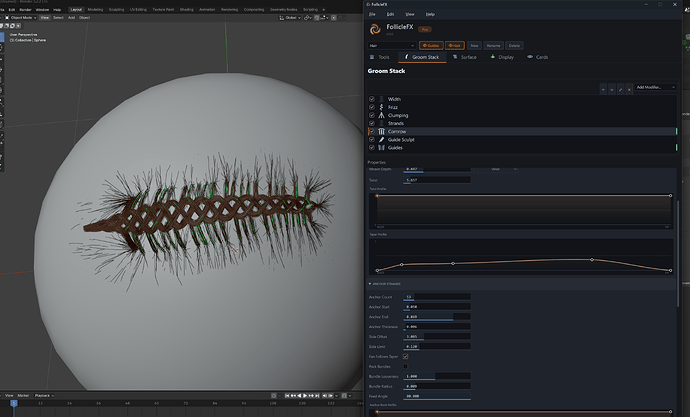Screen dimensions: 690x417
Task: Click the Cards tab eye icon
Action: 530,57
